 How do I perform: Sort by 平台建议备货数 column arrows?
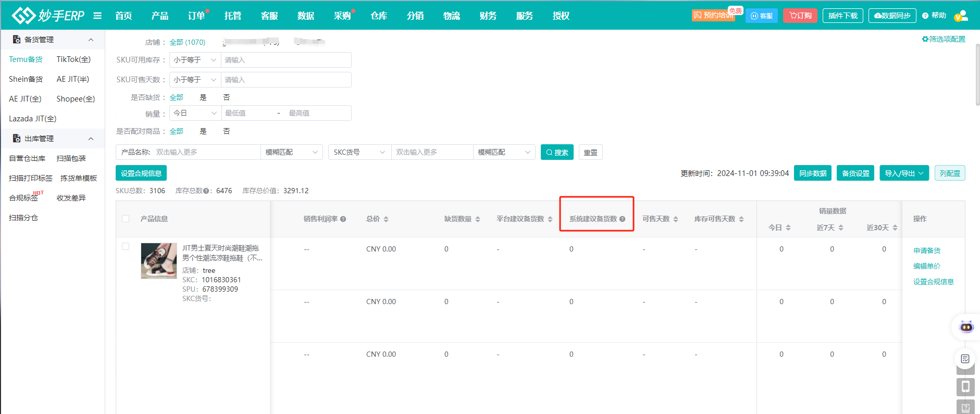click(550, 219)
